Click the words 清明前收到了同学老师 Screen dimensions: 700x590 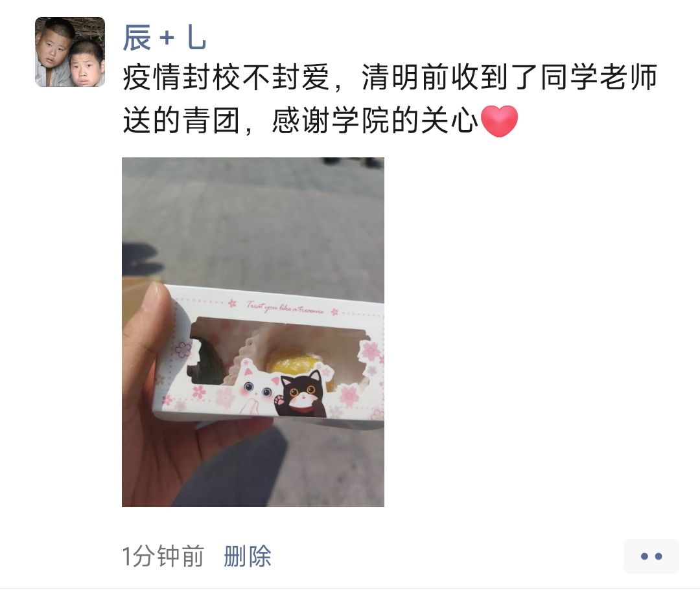509,77
